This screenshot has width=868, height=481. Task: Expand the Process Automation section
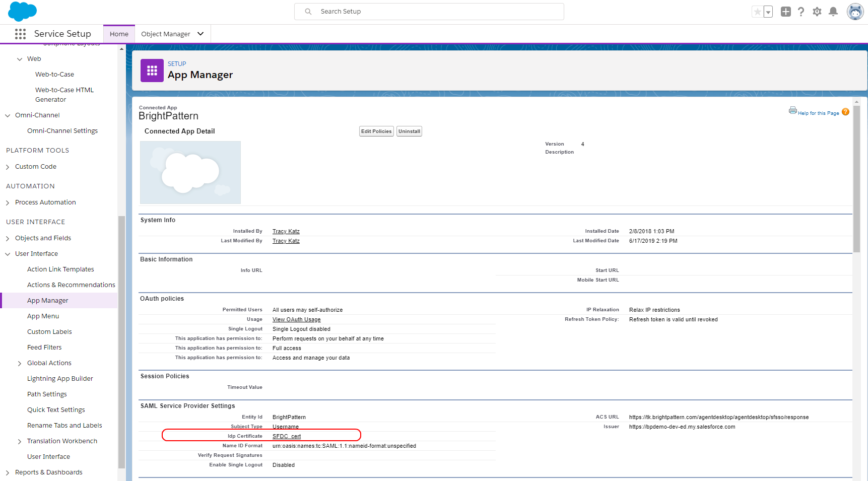tap(8, 202)
